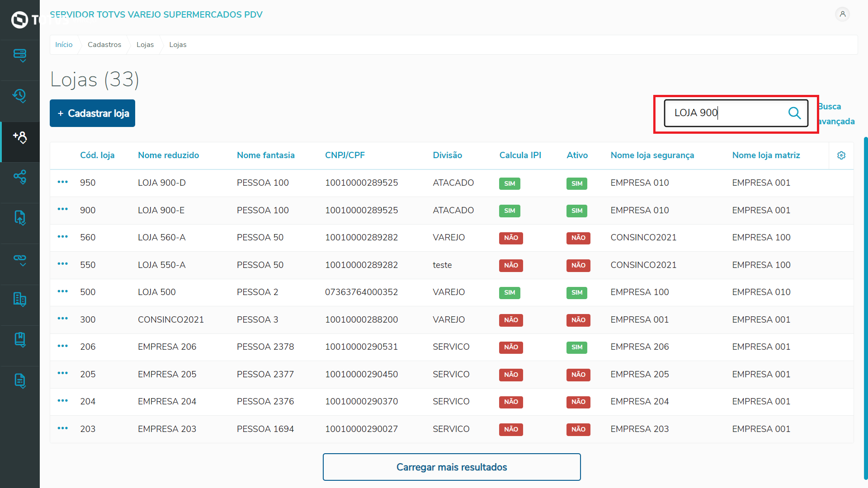
Task: Open actions menu for loja 950
Action: 63,182
